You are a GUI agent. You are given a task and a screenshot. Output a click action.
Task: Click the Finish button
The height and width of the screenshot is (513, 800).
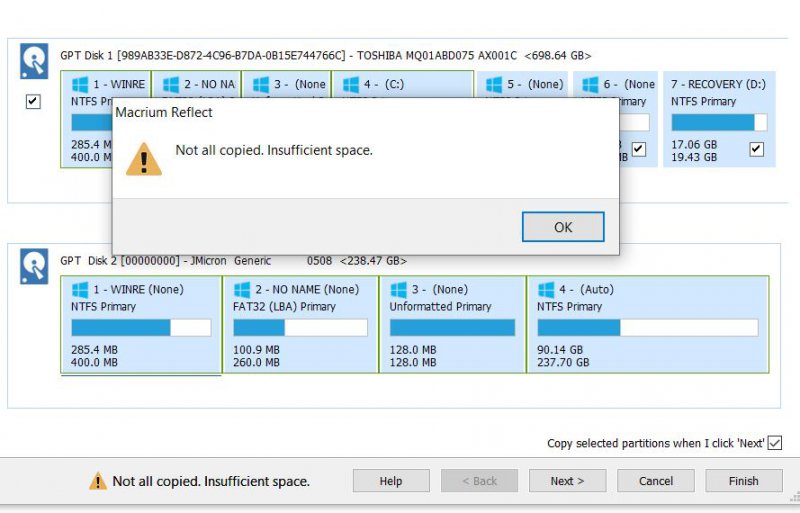tap(743, 481)
